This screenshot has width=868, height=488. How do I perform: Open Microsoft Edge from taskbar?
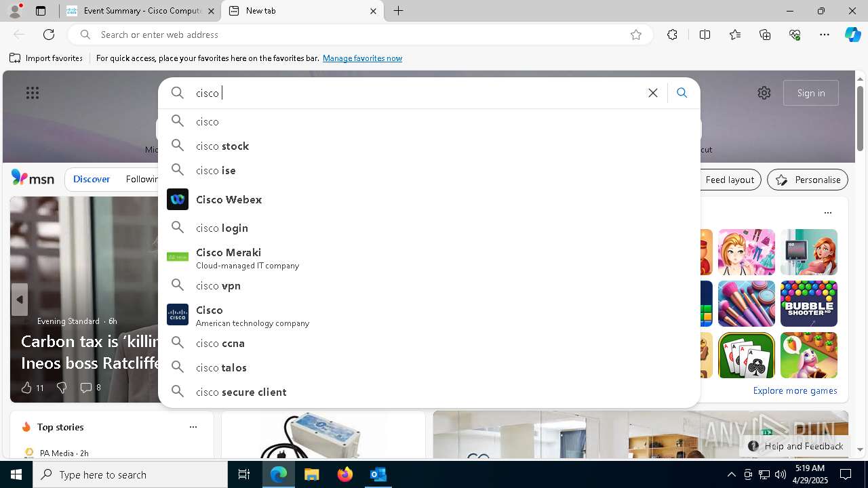point(279,474)
